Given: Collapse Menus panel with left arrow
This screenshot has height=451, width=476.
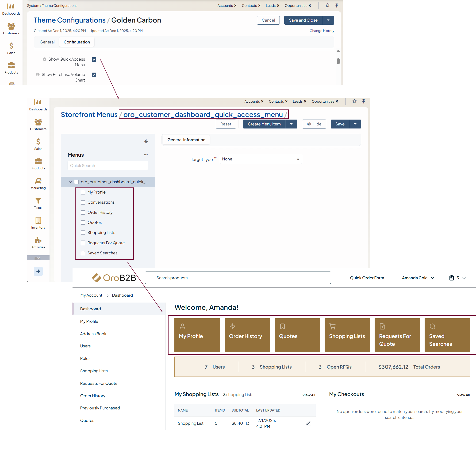Looking at the screenshot, I should click(146, 141).
